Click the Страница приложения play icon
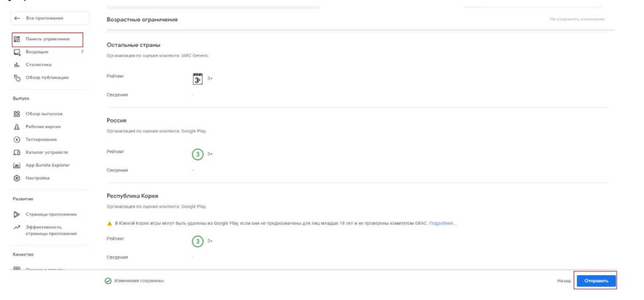The height and width of the screenshot is (300, 644). pos(17,214)
